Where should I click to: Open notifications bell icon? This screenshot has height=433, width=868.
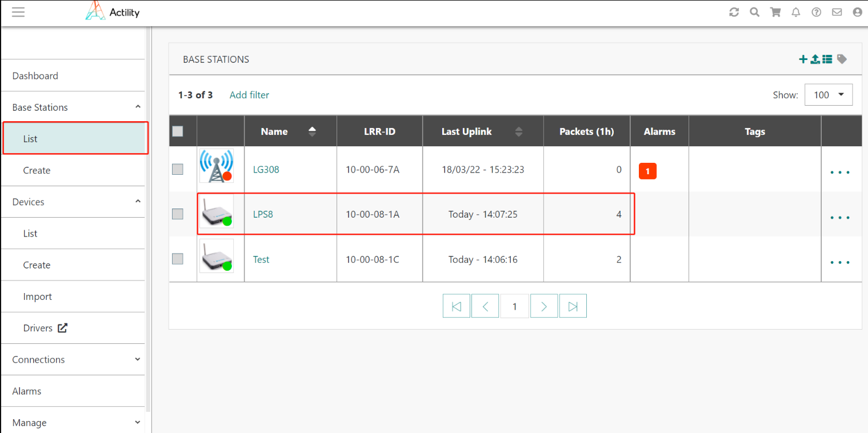796,12
